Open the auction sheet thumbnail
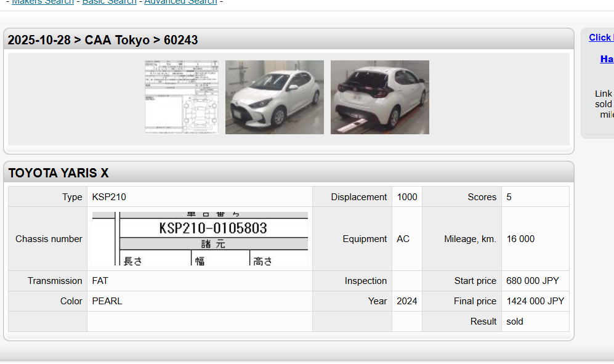The width and height of the screenshot is (614, 364). pos(182,97)
